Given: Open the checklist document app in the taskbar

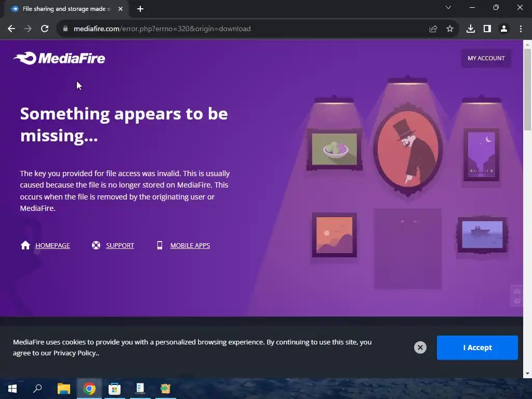Looking at the screenshot, I should click(140, 389).
